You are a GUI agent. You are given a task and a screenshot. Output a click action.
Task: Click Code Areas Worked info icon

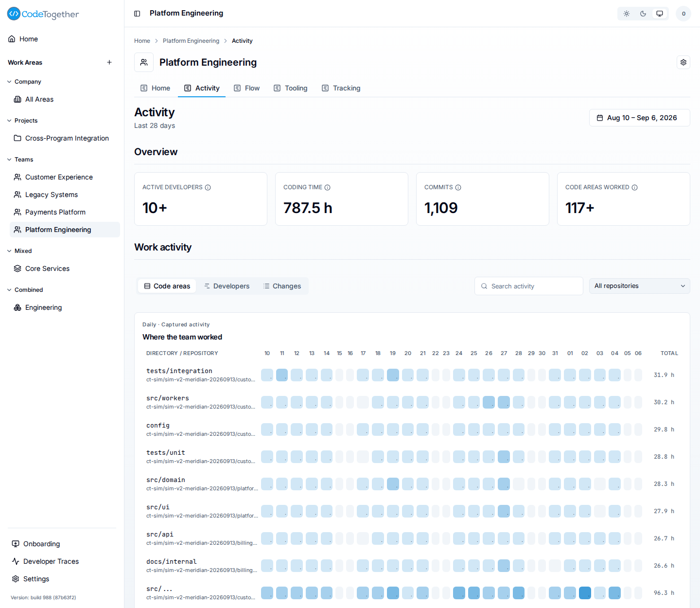coord(634,187)
